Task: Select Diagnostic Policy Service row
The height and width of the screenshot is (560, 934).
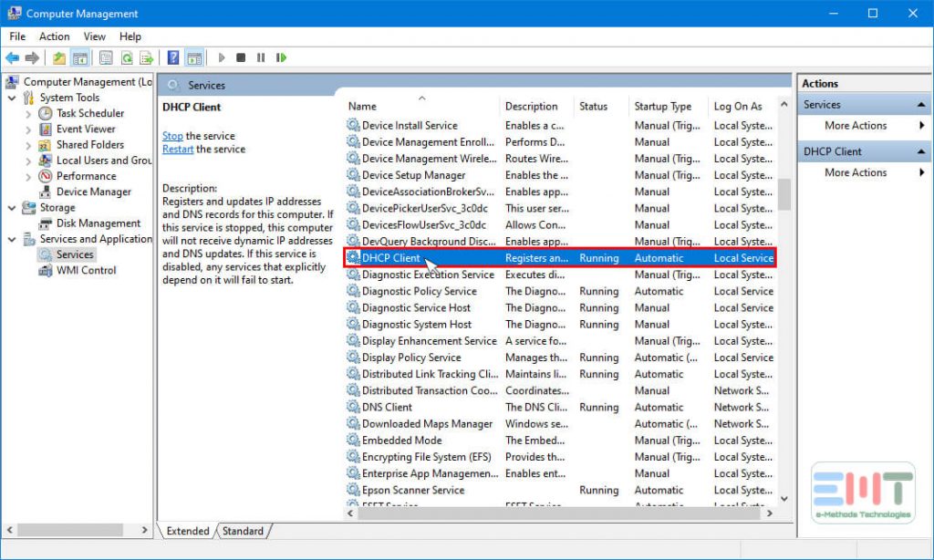Action: pos(560,291)
